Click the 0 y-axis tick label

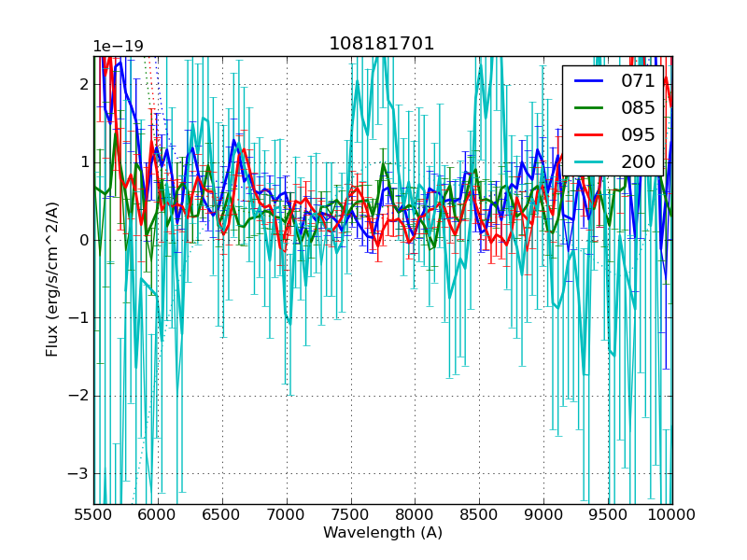(x=84, y=240)
